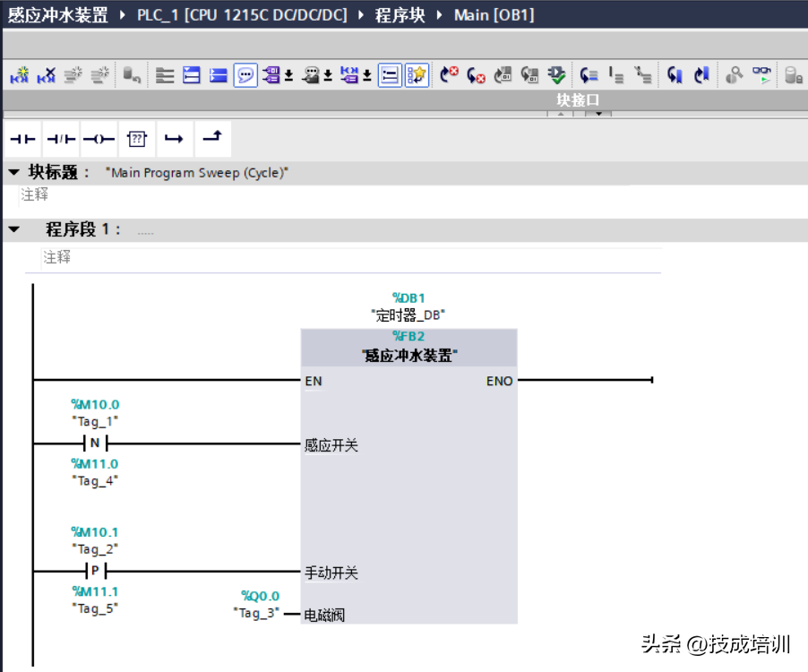The image size is (808, 672).
Task: Collapse the block title section
Action: [14, 172]
